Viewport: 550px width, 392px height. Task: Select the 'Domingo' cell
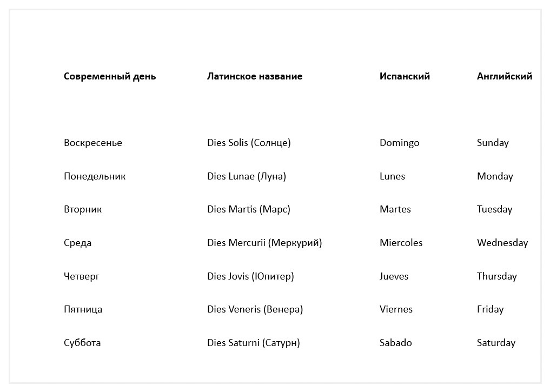tap(399, 143)
